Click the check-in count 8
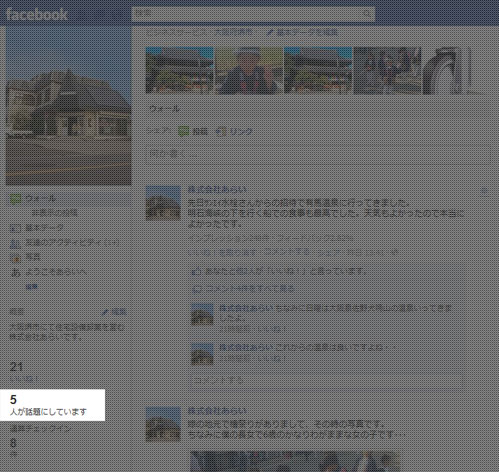Image resolution: width=499 pixels, height=472 pixels. 13,443
